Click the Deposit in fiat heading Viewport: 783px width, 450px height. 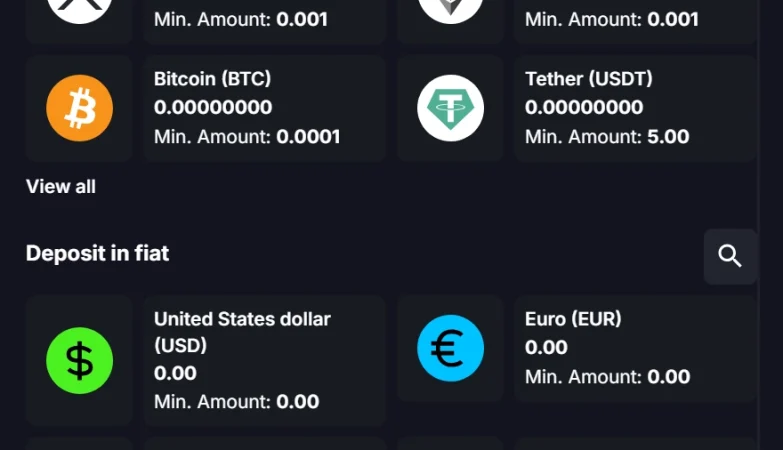coord(97,254)
